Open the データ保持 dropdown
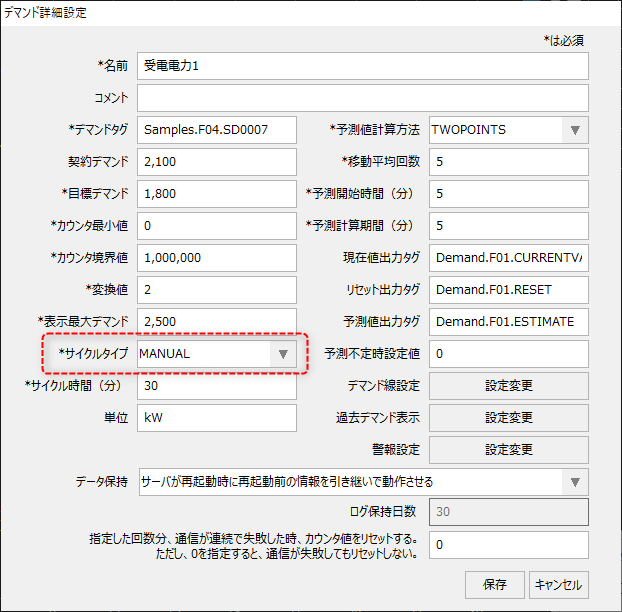The width and height of the screenshot is (622, 612). tap(363, 482)
